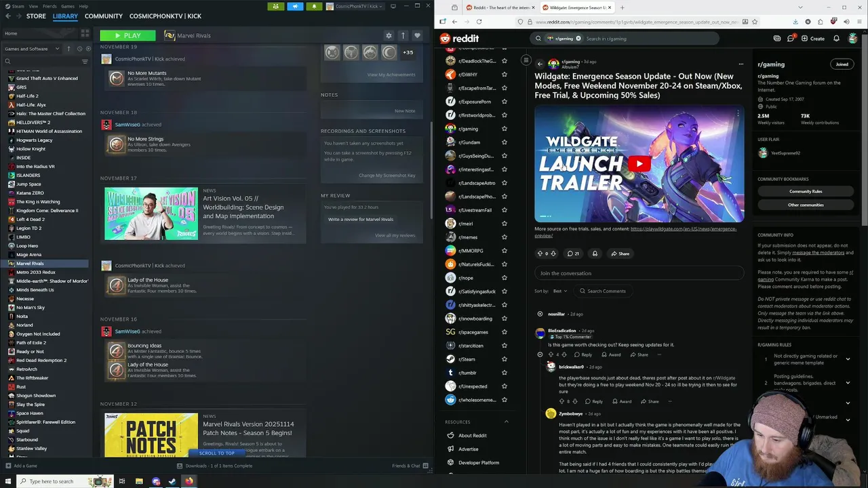The height and width of the screenshot is (488, 868).
Task: Select No Man's Sky in the game list
Action: (x=31, y=308)
